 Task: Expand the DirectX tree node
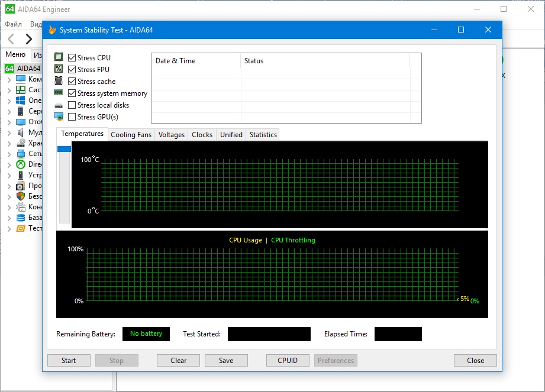point(9,164)
